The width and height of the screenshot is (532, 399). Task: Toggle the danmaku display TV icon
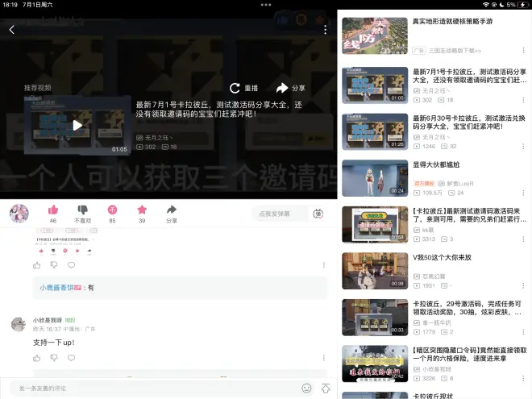coord(318,214)
